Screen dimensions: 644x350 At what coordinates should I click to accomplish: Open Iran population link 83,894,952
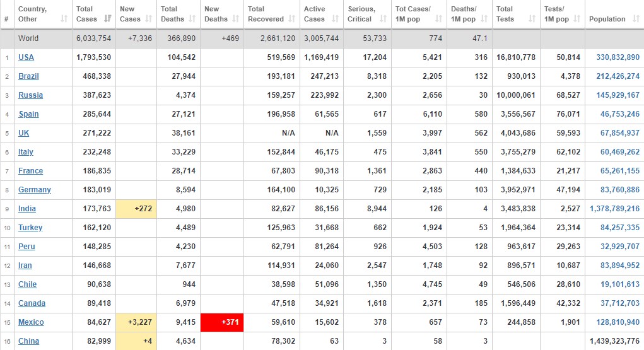point(620,265)
